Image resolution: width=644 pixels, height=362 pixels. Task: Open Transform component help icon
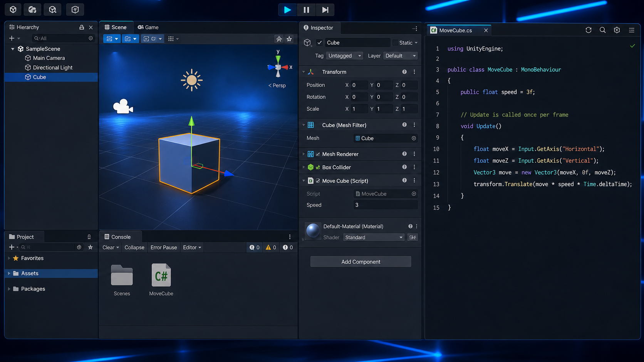tap(404, 72)
